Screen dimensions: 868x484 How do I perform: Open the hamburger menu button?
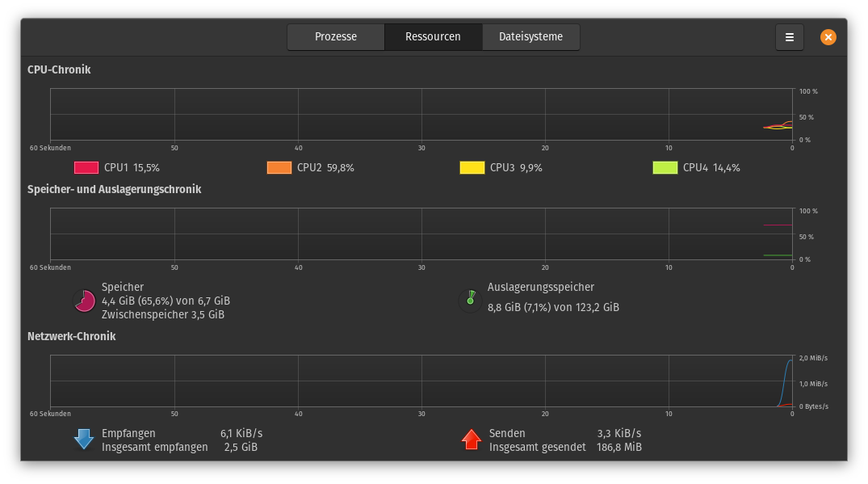[x=790, y=37]
